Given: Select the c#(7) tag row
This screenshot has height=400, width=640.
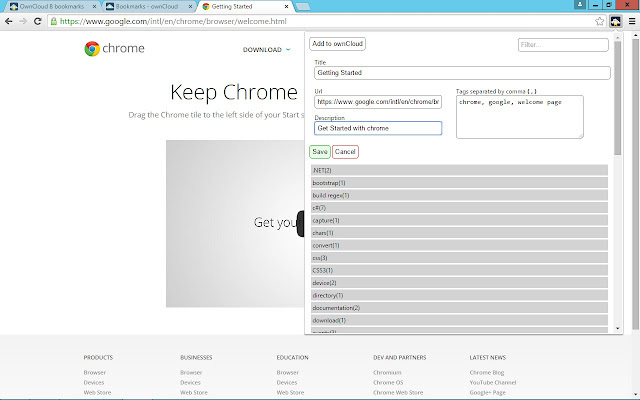Looking at the screenshot, I should [459, 208].
